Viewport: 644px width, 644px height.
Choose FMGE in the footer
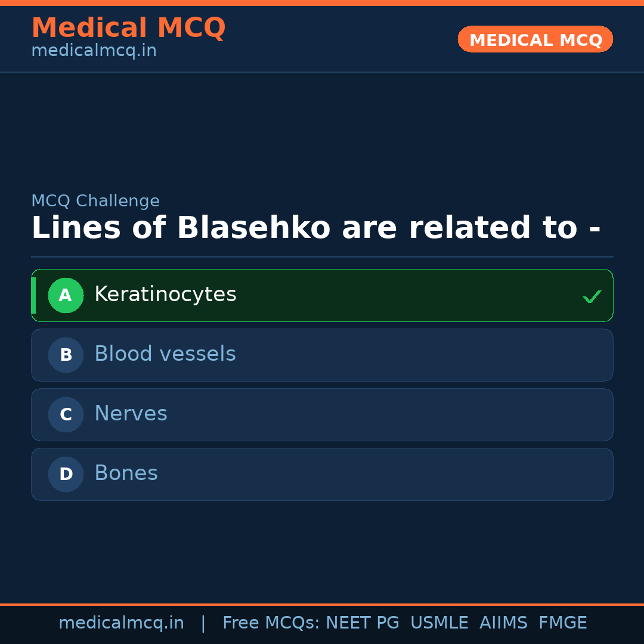coord(562,623)
